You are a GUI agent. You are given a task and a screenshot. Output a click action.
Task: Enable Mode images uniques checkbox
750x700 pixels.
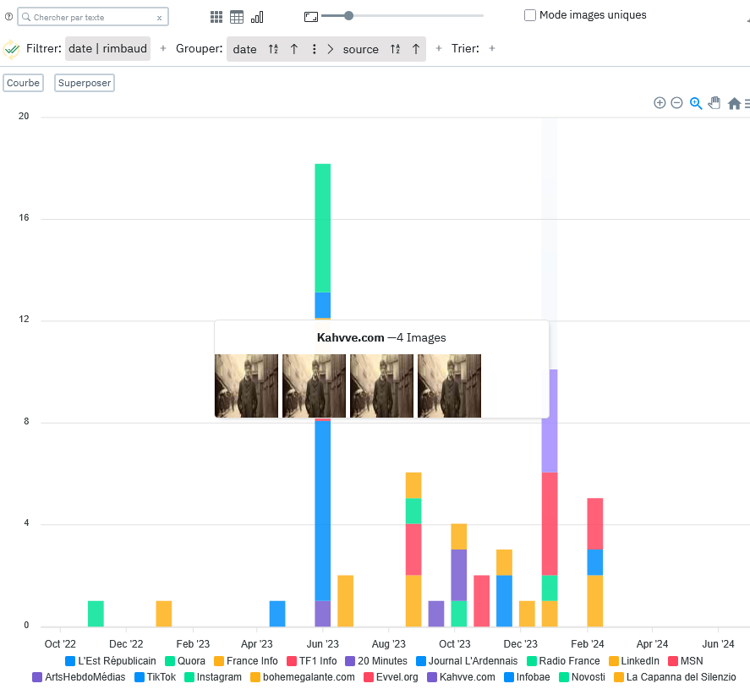point(530,15)
